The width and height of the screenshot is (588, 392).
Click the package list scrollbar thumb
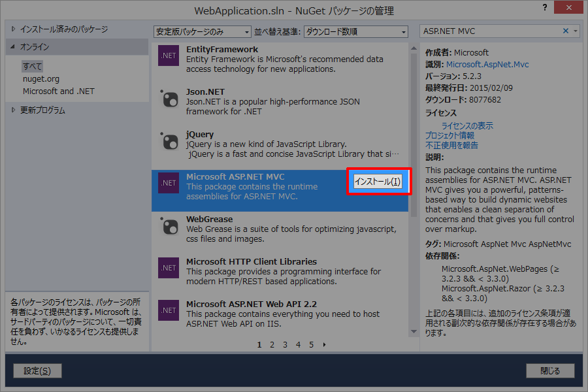(414, 135)
